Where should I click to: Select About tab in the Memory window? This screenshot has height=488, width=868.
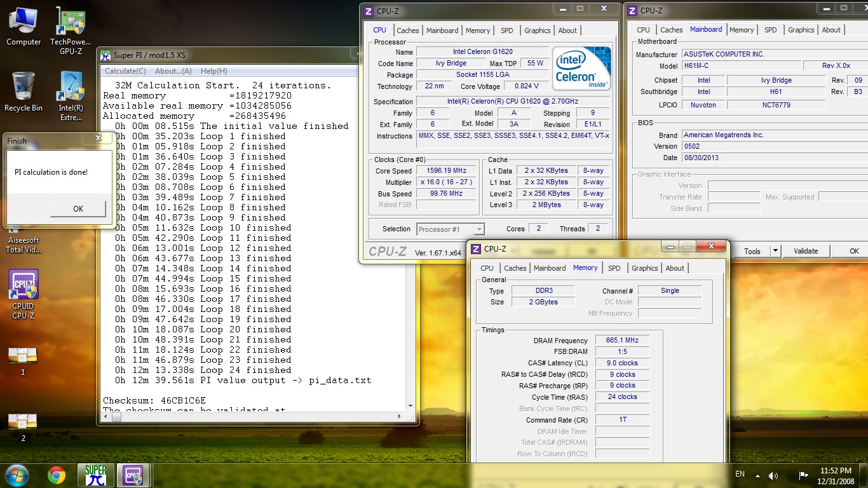[675, 268]
